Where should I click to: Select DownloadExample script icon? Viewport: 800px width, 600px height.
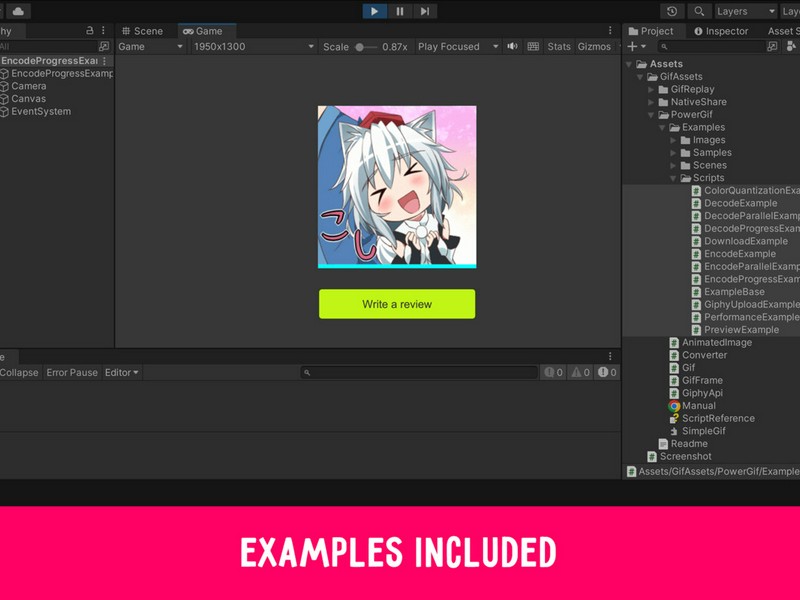(696, 241)
